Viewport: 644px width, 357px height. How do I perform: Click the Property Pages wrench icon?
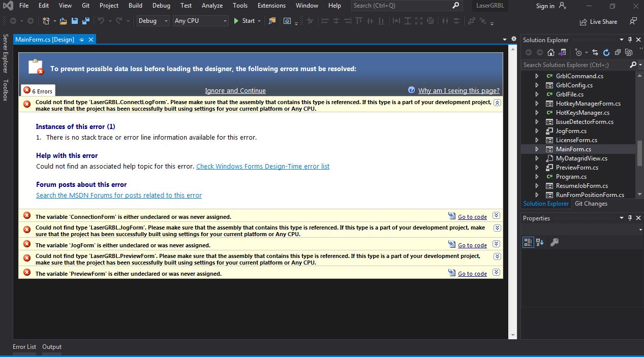click(555, 242)
